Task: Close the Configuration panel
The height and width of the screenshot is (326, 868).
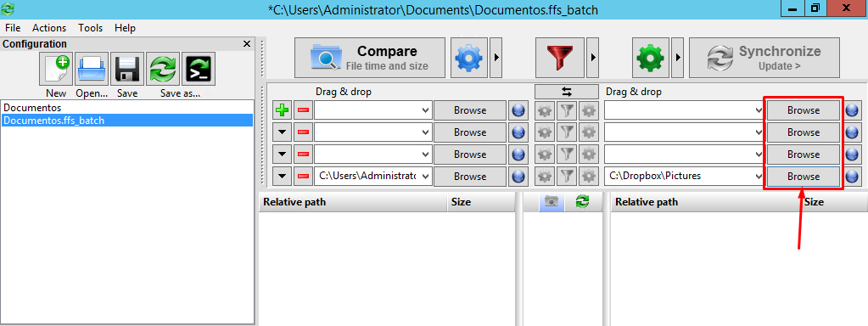Action: click(x=247, y=44)
